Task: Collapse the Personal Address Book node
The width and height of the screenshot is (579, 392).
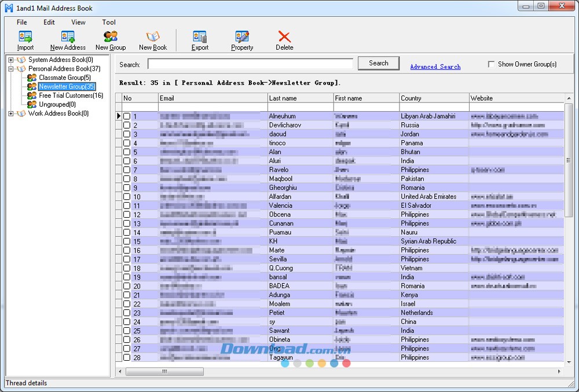Action: [11, 69]
